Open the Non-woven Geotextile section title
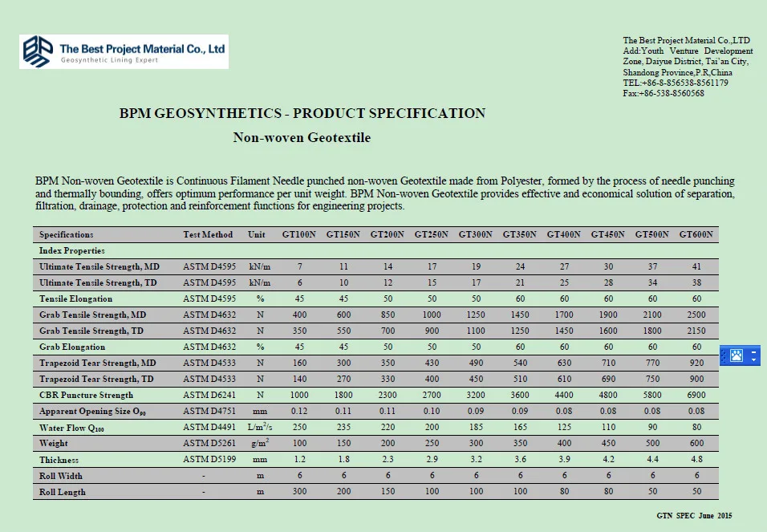Screen dimensions: 767x532 (x=302, y=137)
